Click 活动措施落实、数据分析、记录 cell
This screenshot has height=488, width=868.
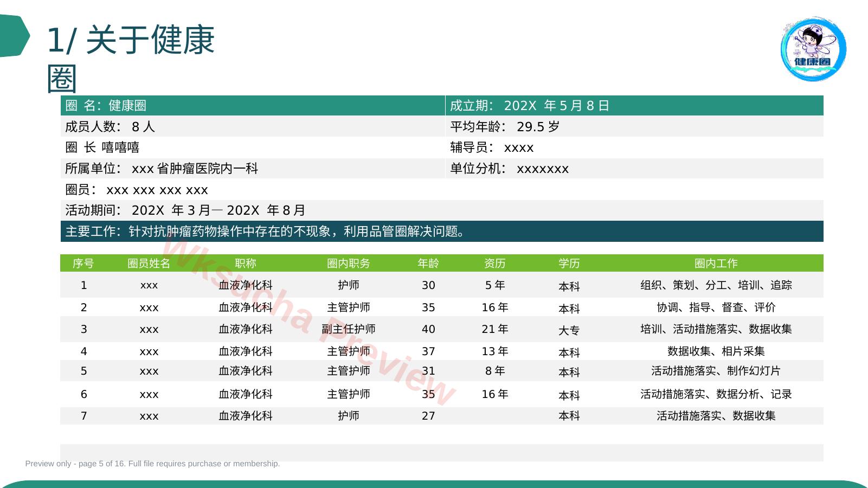click(x=716, y=394)
